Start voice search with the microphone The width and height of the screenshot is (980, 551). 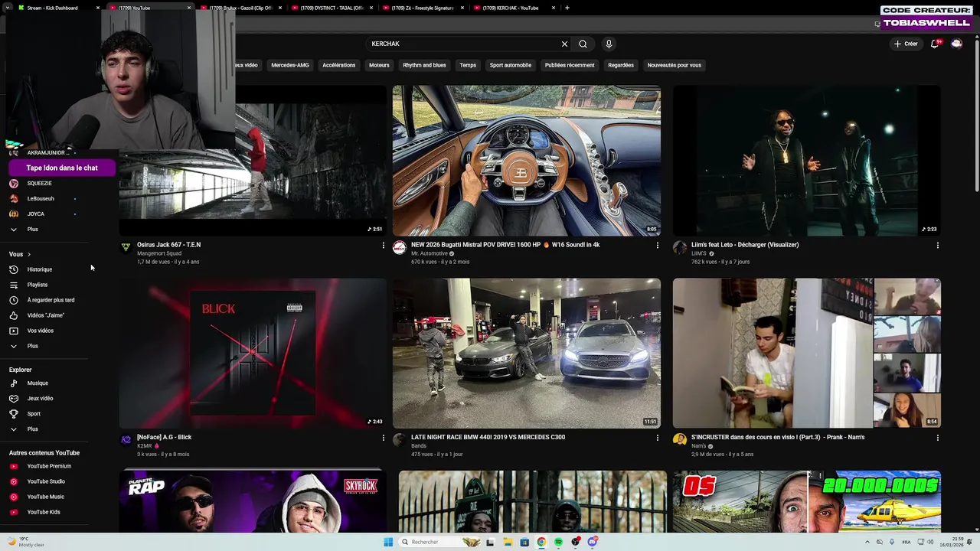click(x=609, y=44)
